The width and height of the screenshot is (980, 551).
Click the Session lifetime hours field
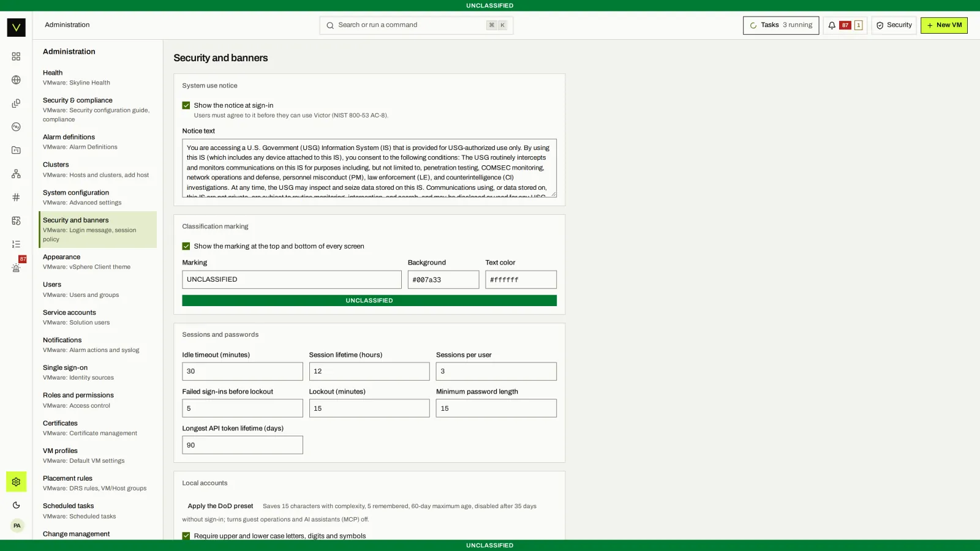(369, 372)
